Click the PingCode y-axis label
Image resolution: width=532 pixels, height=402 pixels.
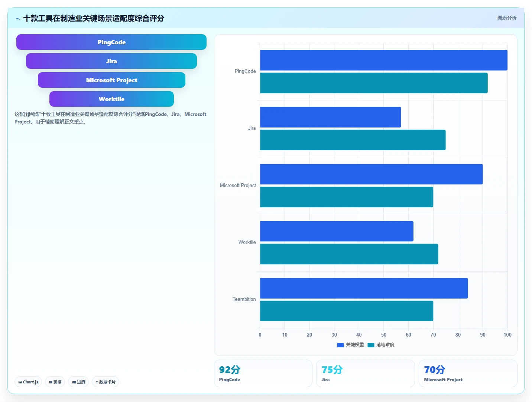(x=245, y=71)
